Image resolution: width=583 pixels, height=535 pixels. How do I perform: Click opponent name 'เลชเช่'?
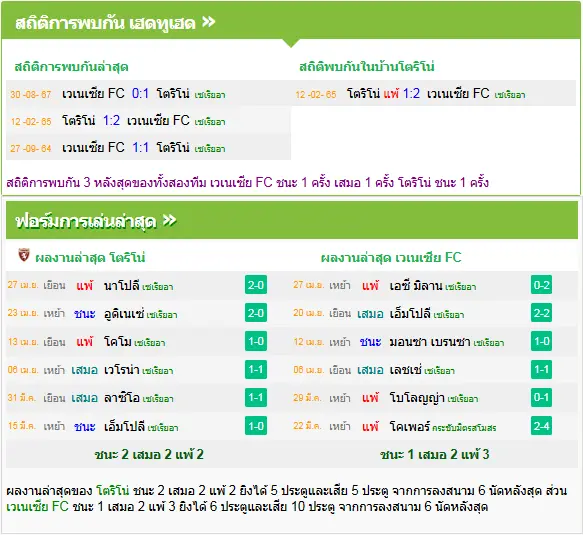pyautogui.click(x=405, y=370)
